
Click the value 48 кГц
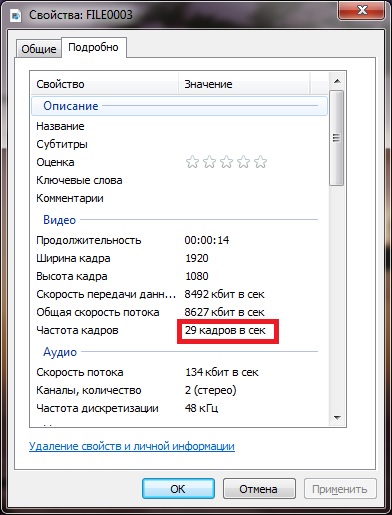[202, 408]
